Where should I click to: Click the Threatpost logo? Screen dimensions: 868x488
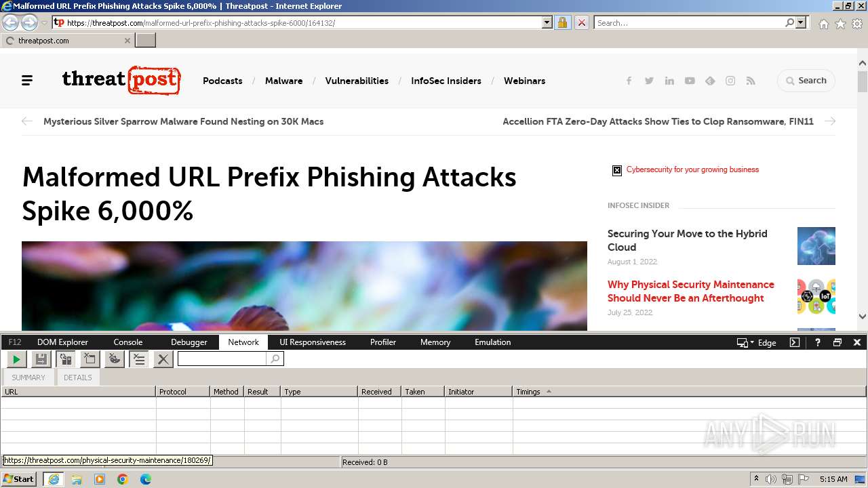[x=121, y=80]
